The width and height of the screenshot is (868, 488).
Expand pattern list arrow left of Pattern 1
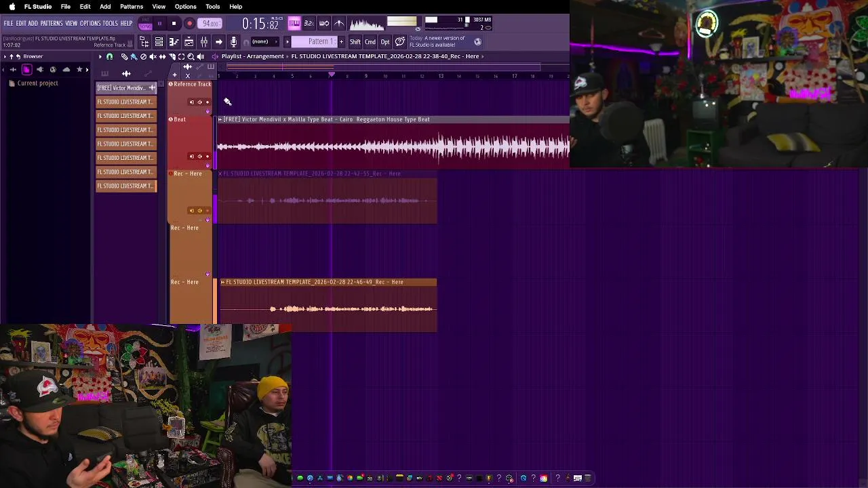coord(287,42)
